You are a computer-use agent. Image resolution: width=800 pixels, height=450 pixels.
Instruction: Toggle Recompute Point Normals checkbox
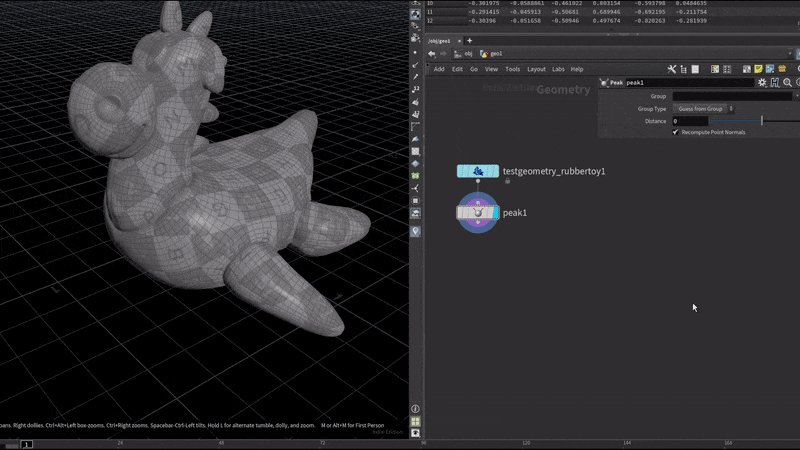[676, 132]
